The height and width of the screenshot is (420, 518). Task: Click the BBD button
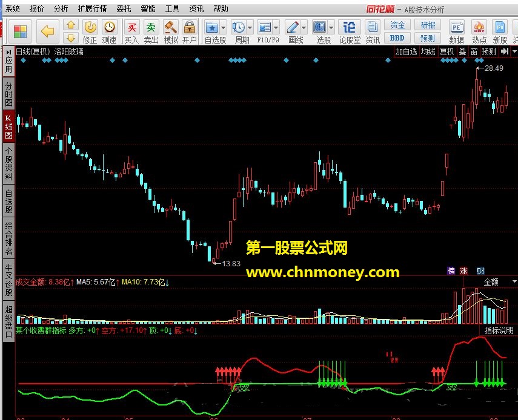tap(397, 38)
